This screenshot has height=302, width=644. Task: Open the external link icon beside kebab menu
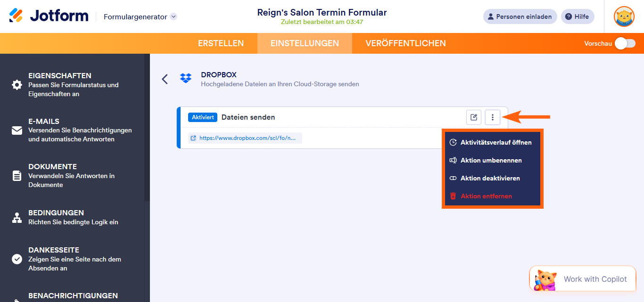tap(473, 117)
